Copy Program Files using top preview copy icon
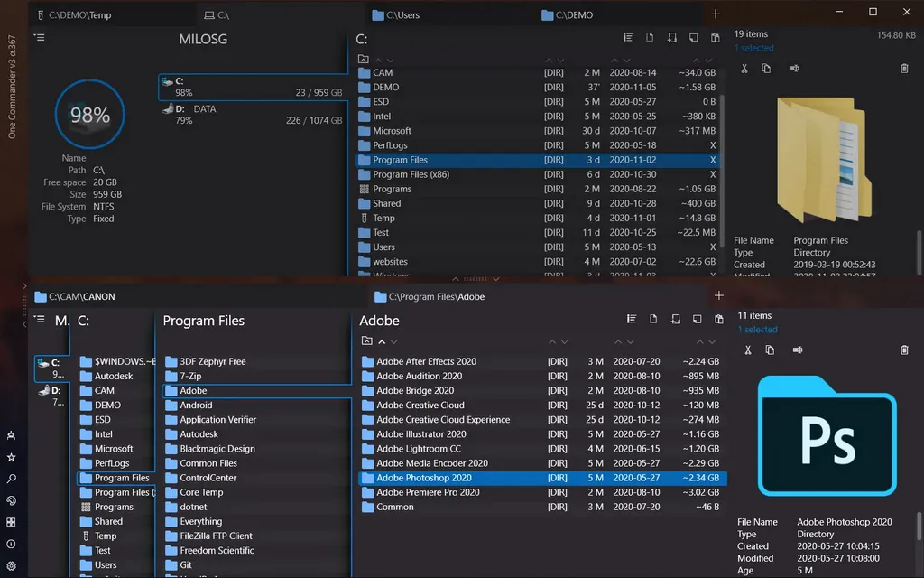The image size is (924, 578). (x=766, y=69)
